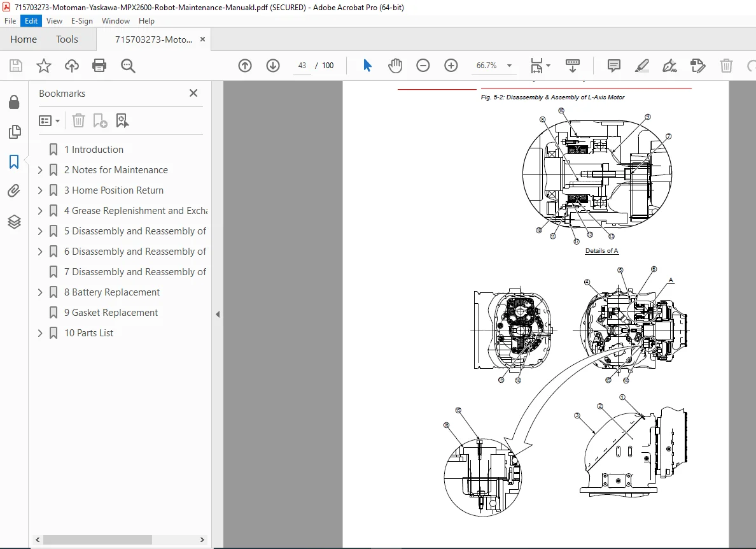
Task: Open the E-Sign menu
Action: (81, 21)
